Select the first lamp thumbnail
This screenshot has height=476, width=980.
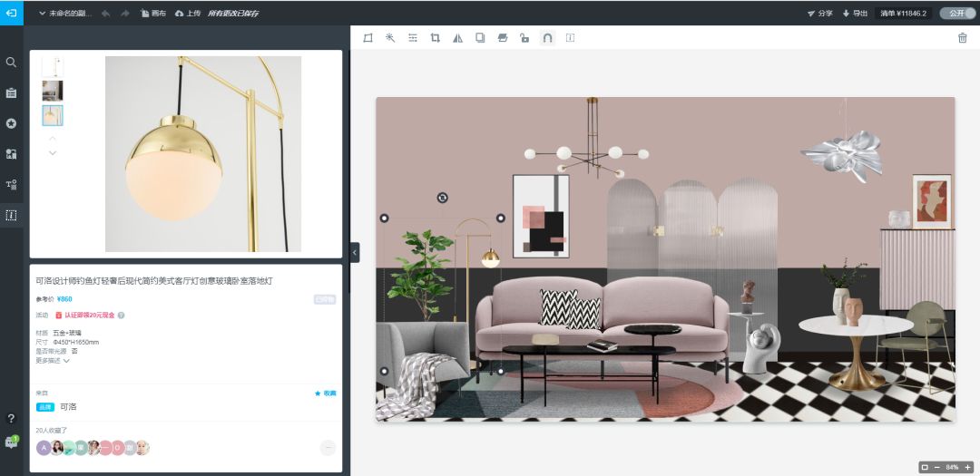(53, 67)
